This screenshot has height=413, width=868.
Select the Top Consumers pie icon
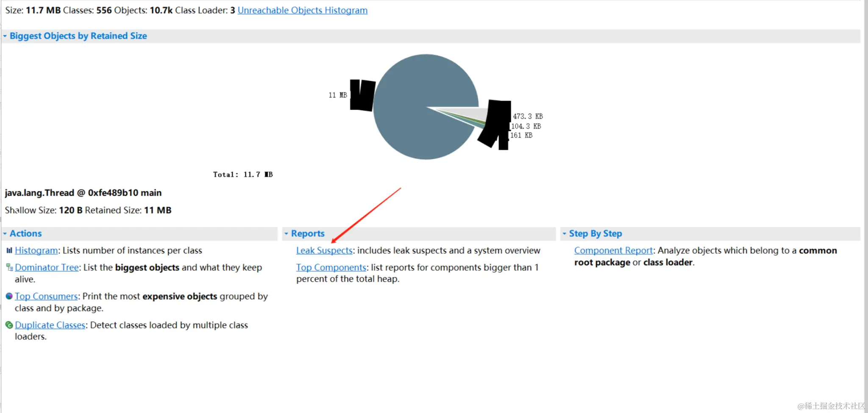tap(9, 297)
